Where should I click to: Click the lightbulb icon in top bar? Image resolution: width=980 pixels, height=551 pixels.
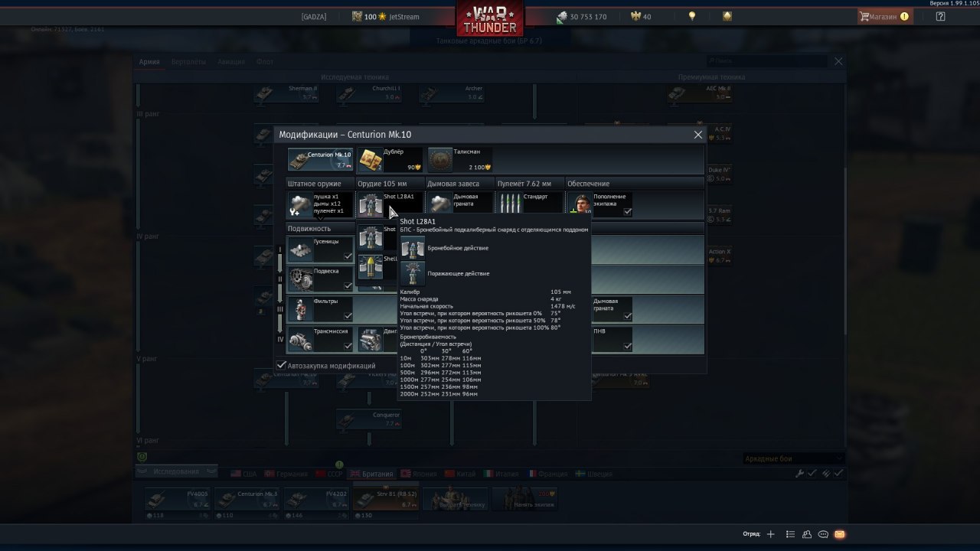pyautogui.click(x=692, y=16)
